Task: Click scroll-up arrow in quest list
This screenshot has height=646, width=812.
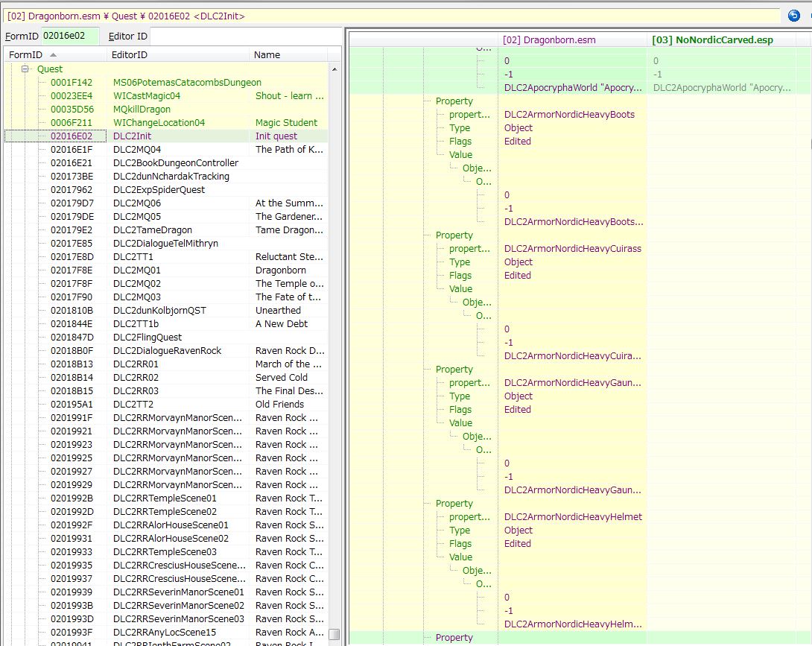Action: [x=334, y=69]
